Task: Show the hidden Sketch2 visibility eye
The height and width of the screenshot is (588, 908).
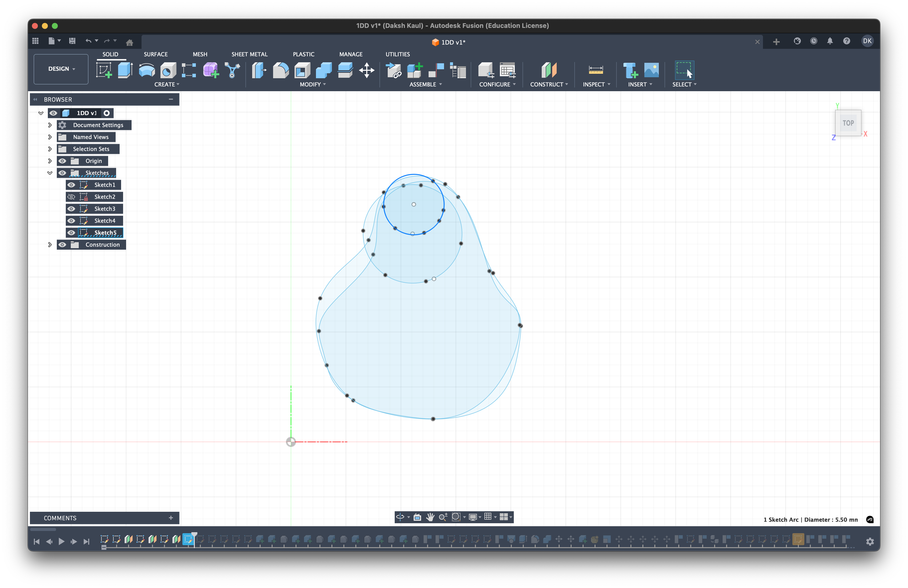Action: [x=71, y=197]
